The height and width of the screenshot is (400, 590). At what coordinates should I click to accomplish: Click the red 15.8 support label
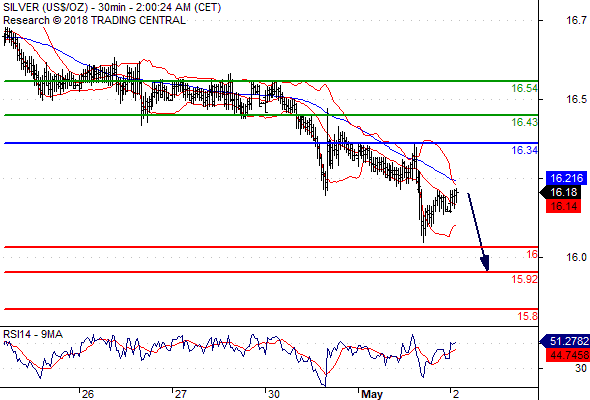527,316
